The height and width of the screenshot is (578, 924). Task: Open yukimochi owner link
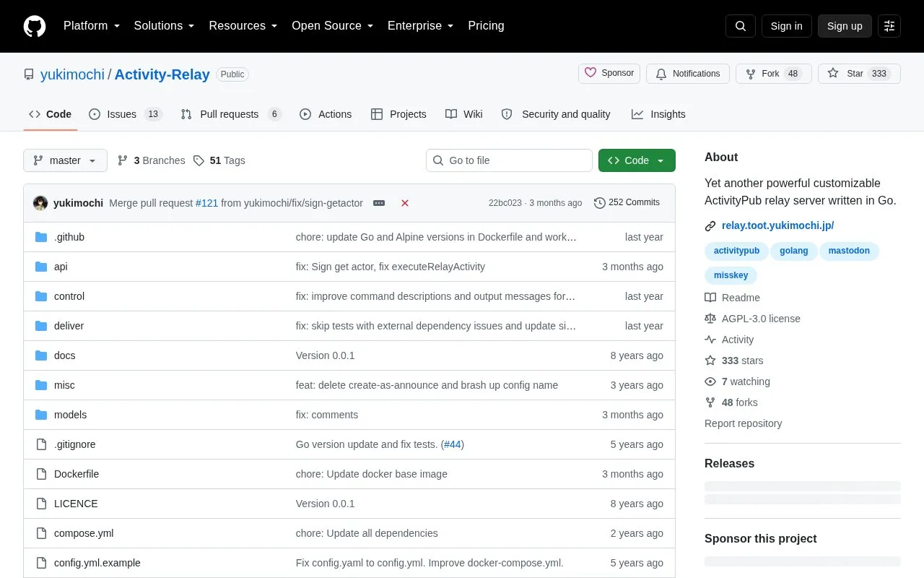pyautogui.click(x=72, y=74)
